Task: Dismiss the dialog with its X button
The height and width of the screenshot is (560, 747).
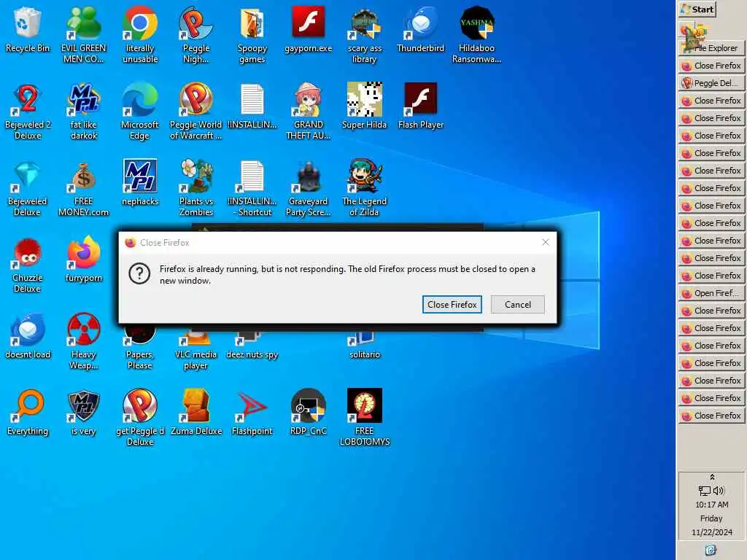Action: pyautogui.click(x=546, y=242)
